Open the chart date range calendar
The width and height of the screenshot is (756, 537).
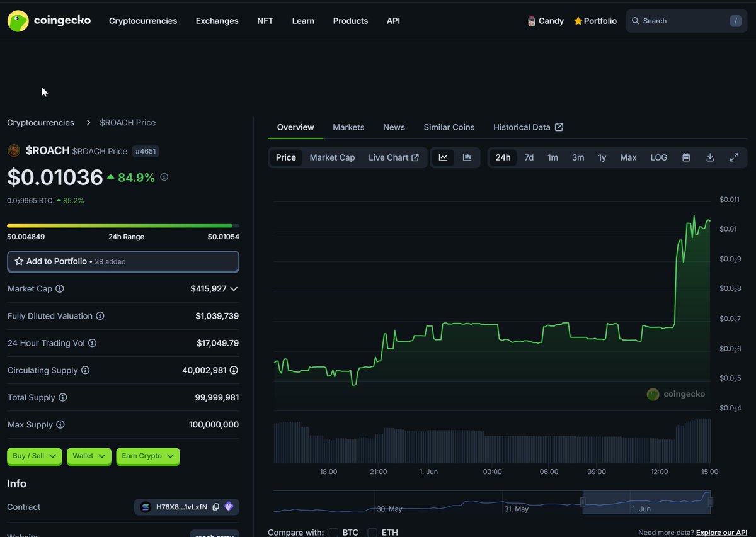point(686,157)
